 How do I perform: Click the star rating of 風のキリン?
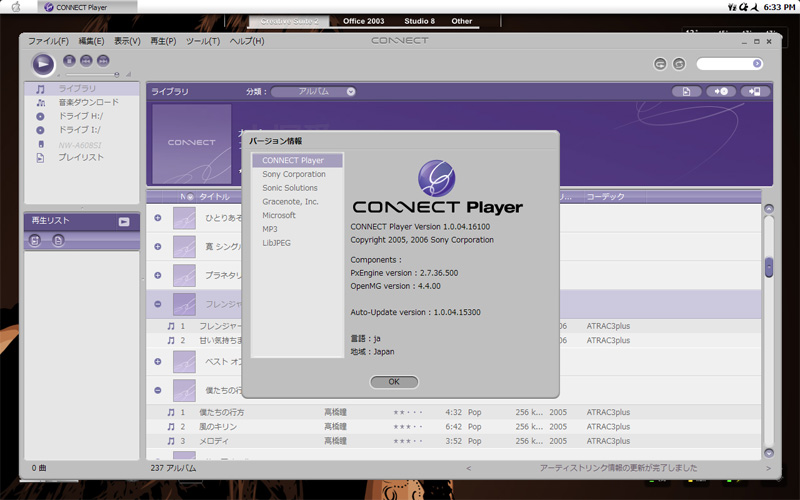coord(408,427)
